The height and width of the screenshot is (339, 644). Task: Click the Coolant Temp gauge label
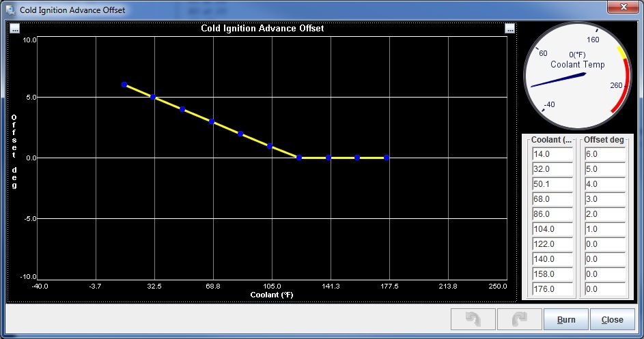(x=578, y=64)
